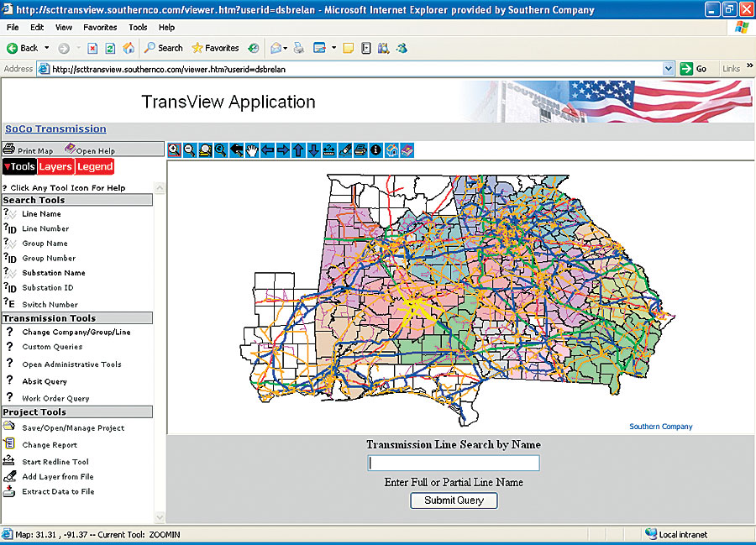756x545 pixels.
Task: Click the transmission line name input field
Action: pos(454,463)
